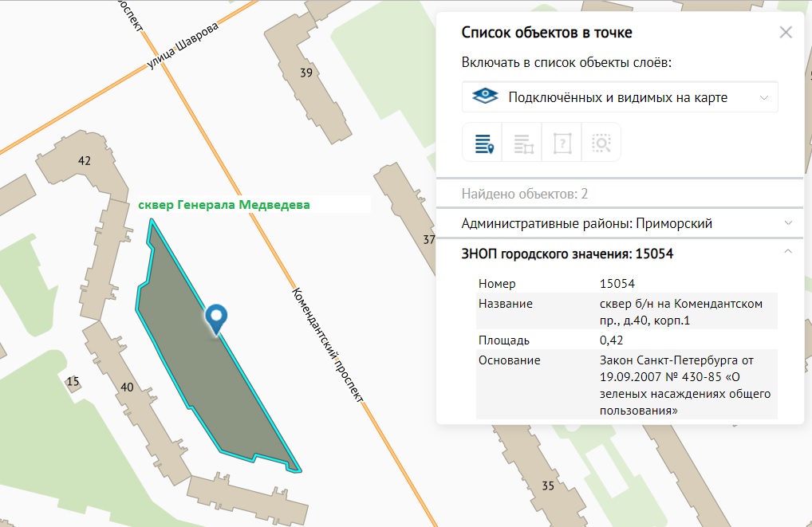
Task: Click building 42 on the map
Action: [85, 160]
